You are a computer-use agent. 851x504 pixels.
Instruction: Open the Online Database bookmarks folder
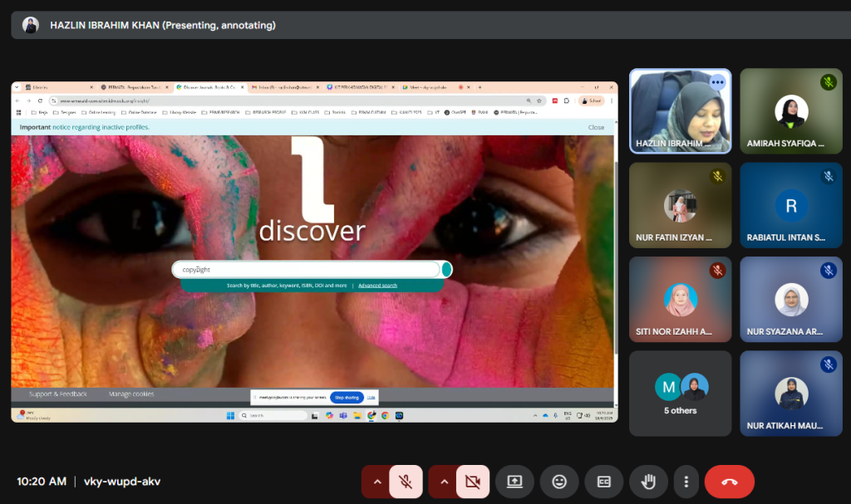click(139, 112)
